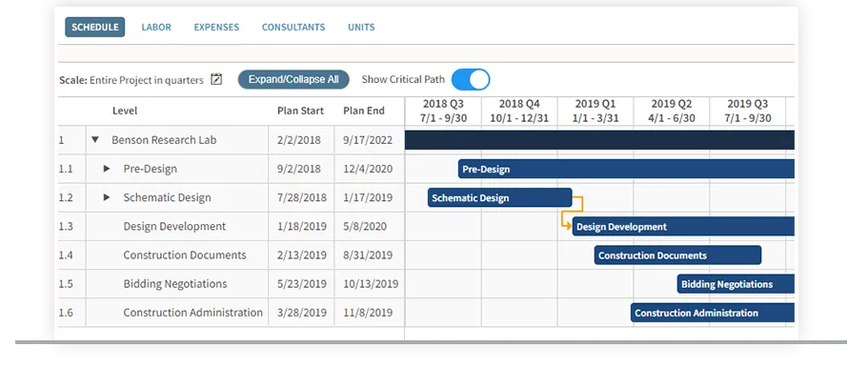Click WBS number 1.6

pyautogui.click(x=66, y=313)
